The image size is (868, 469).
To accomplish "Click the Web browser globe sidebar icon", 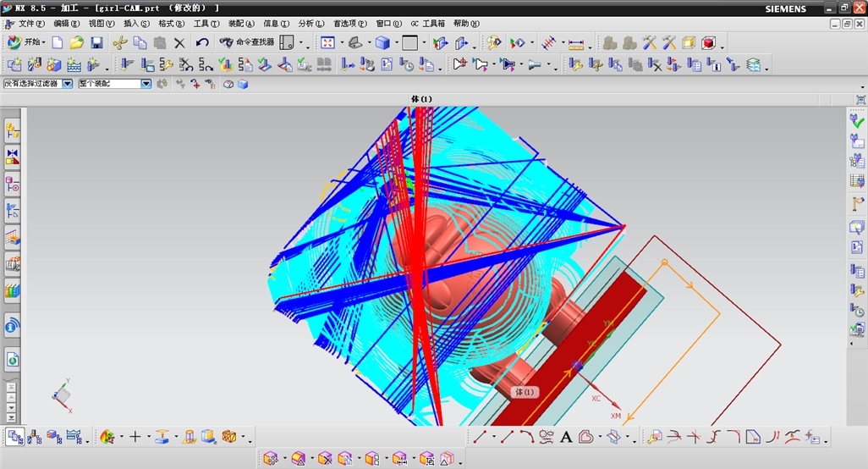I will click(12, 361).
